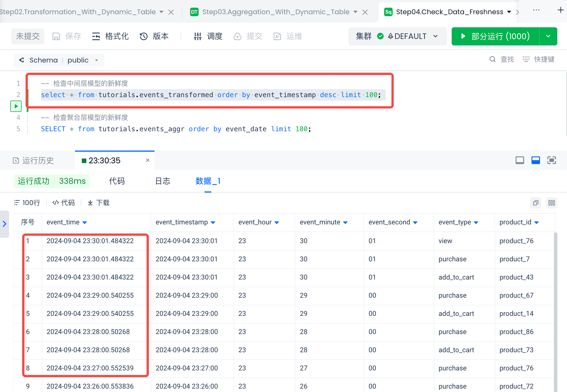The height and width of the screenshot is (392, 567).
Task: Expand the run button options arrow
Action: [548, 36]
